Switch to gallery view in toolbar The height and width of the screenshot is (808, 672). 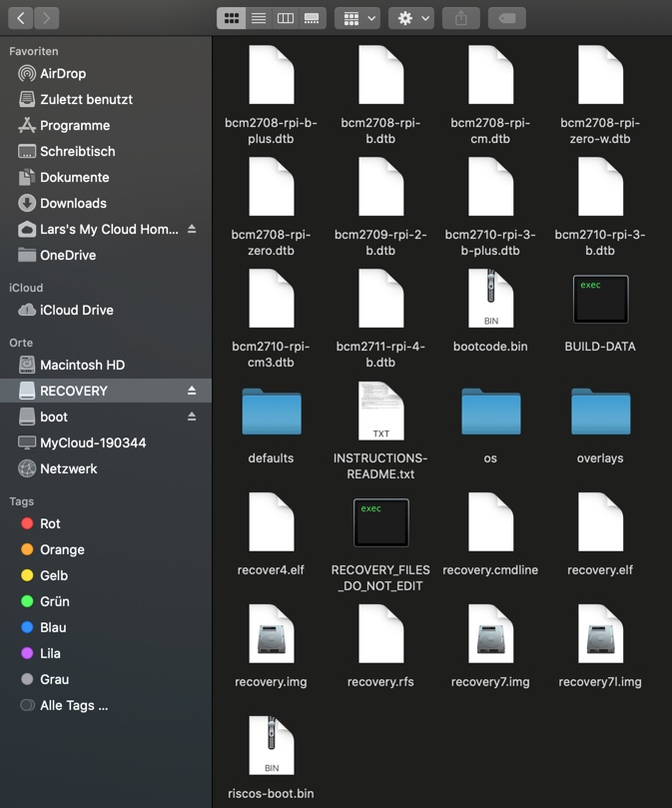pos(312,18)
